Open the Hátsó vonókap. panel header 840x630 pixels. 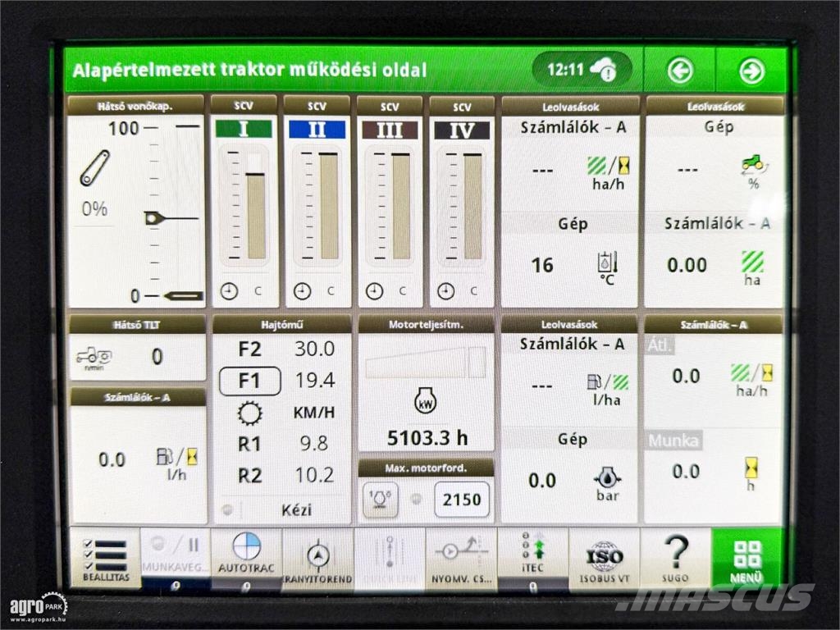135,106
